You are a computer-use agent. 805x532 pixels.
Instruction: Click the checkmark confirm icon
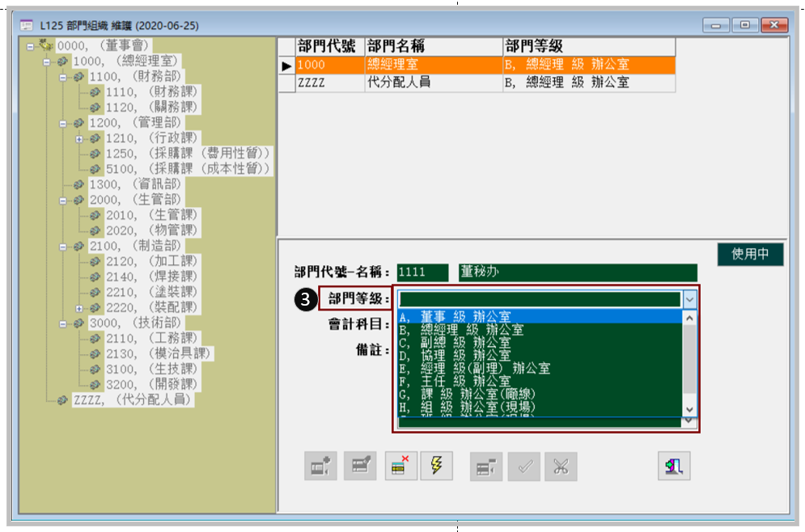pos(524,467)
